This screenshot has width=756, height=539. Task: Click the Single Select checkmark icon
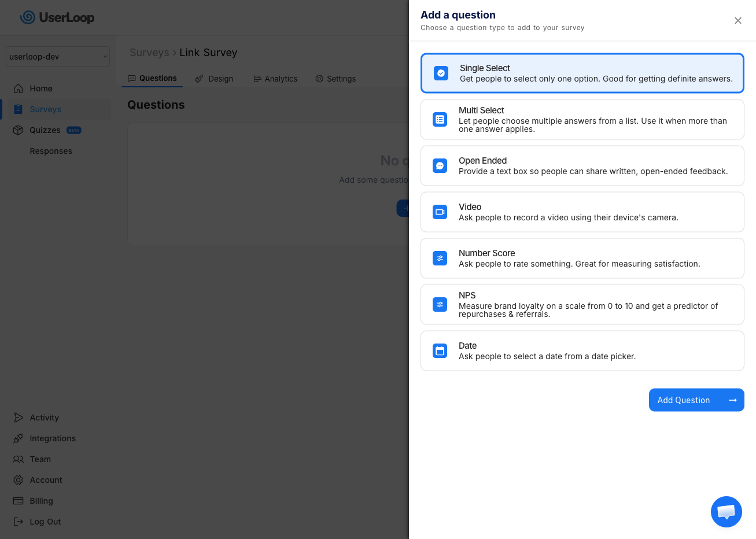[x=441, y=73]
